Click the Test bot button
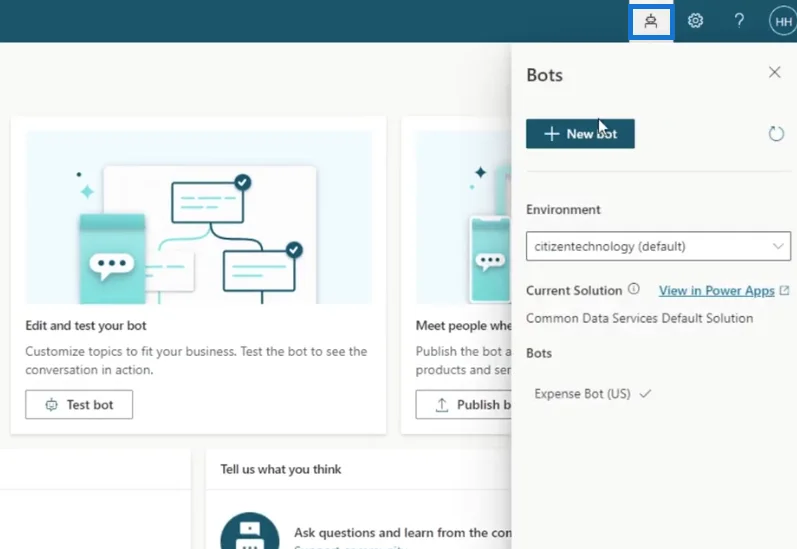The width and height of the screenshot is (797, 549). coord(79,405)
